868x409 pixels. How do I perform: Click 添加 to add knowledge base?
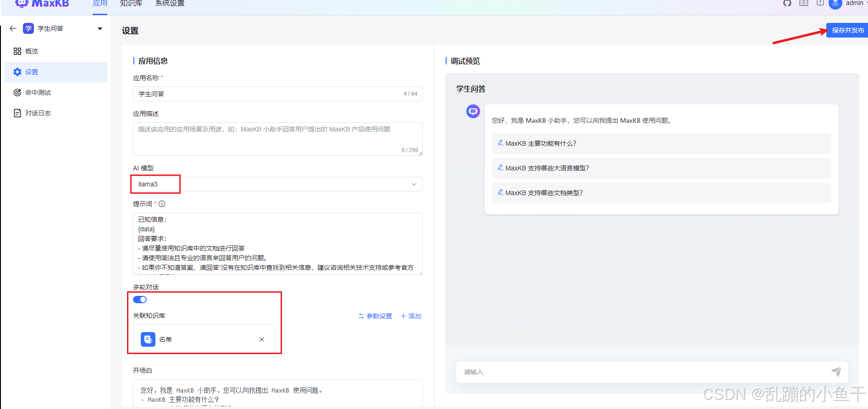pyautogui.click(x=411, y=316)
